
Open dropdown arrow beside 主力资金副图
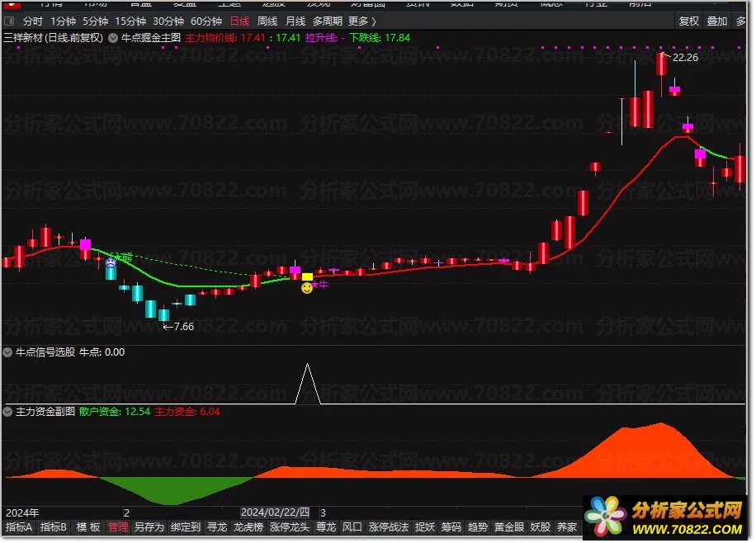(7, 412)
